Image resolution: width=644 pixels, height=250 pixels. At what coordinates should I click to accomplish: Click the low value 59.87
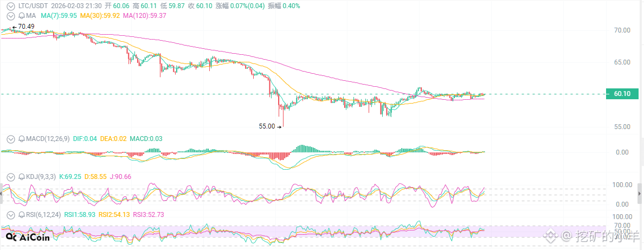(x=177, y=6)
